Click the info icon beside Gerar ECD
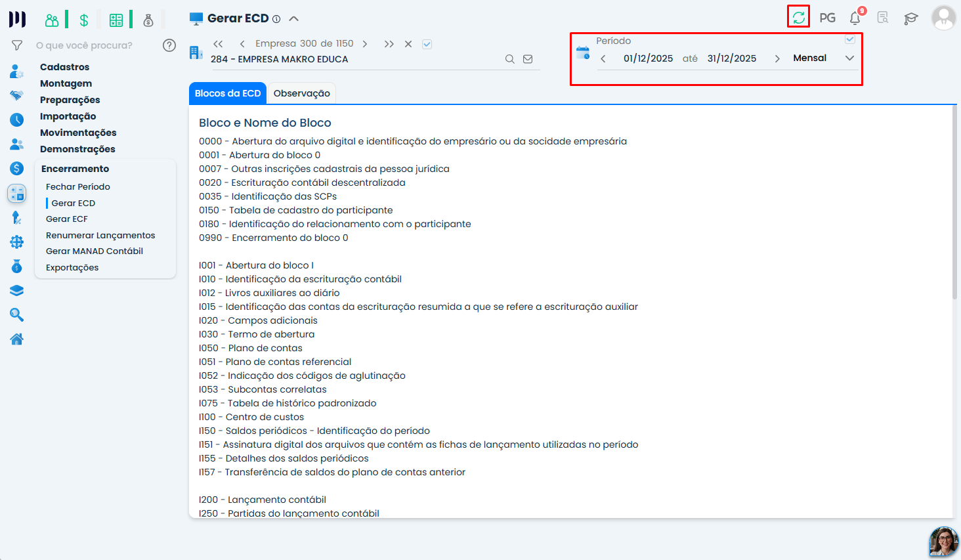This screenshot has height=560, width=961. (276, 19)
